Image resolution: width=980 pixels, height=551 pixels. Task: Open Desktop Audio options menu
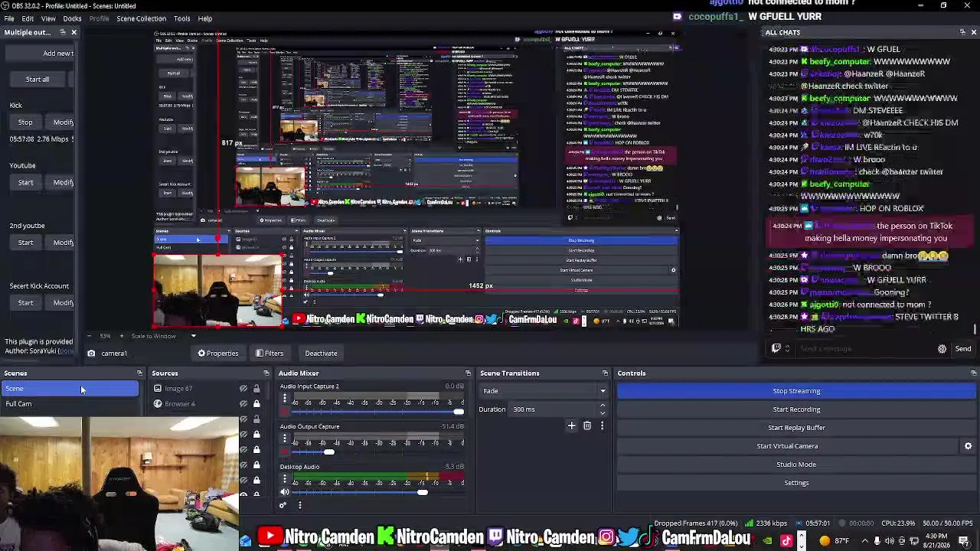(285, 480)
